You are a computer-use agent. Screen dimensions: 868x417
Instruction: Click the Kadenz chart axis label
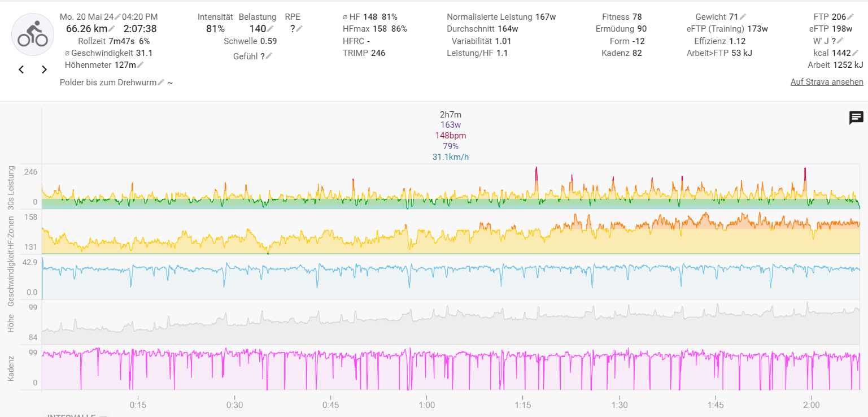(x=11, y=368)
